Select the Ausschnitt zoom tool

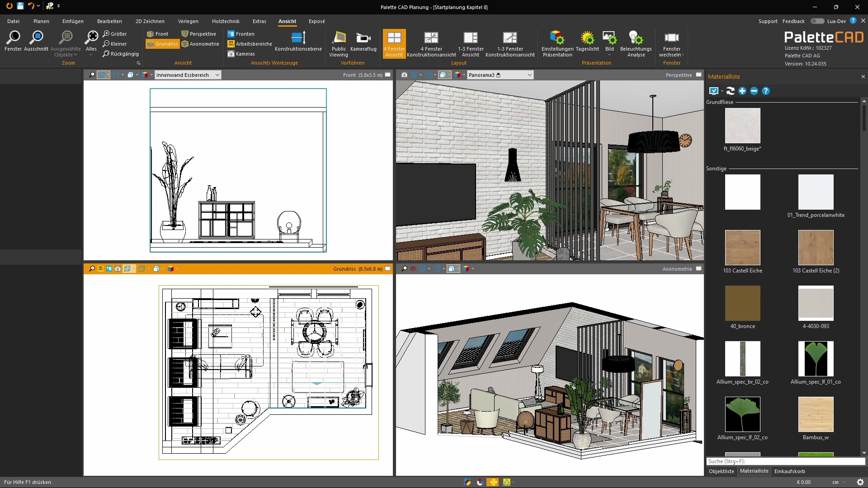(36, 41)
